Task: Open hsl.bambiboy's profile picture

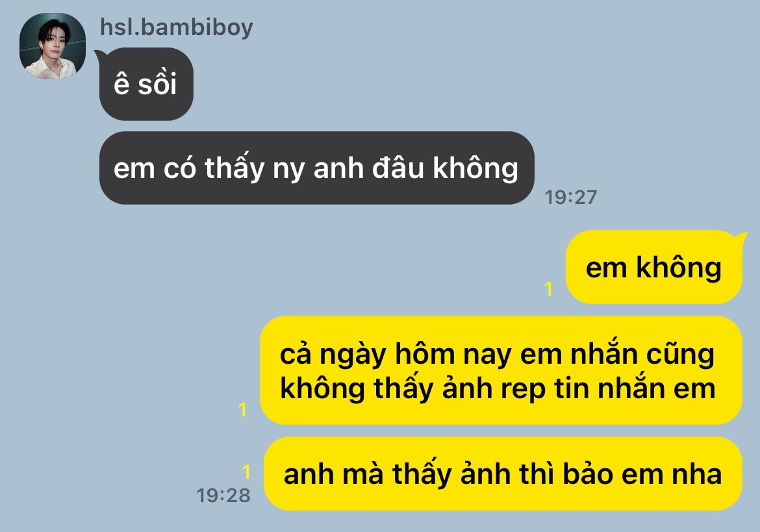Action: (x=53, y=46)
